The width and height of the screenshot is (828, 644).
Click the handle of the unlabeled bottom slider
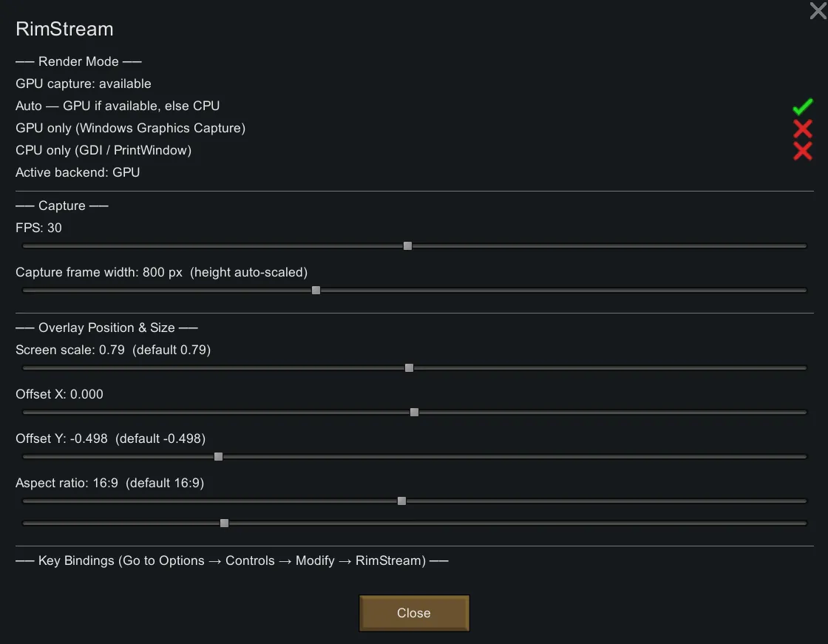pos(224,523)
